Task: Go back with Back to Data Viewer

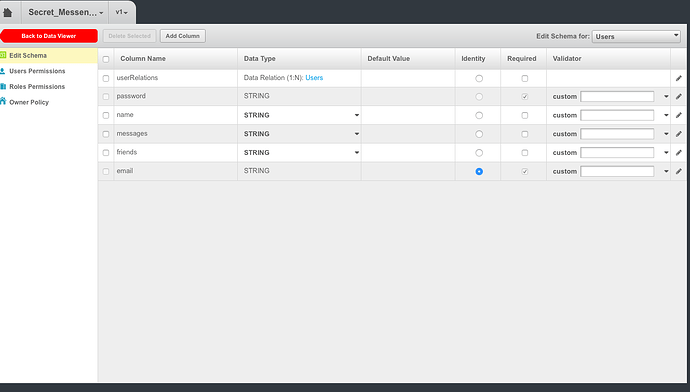Action: pyautogui.click(x=49, y=36)
